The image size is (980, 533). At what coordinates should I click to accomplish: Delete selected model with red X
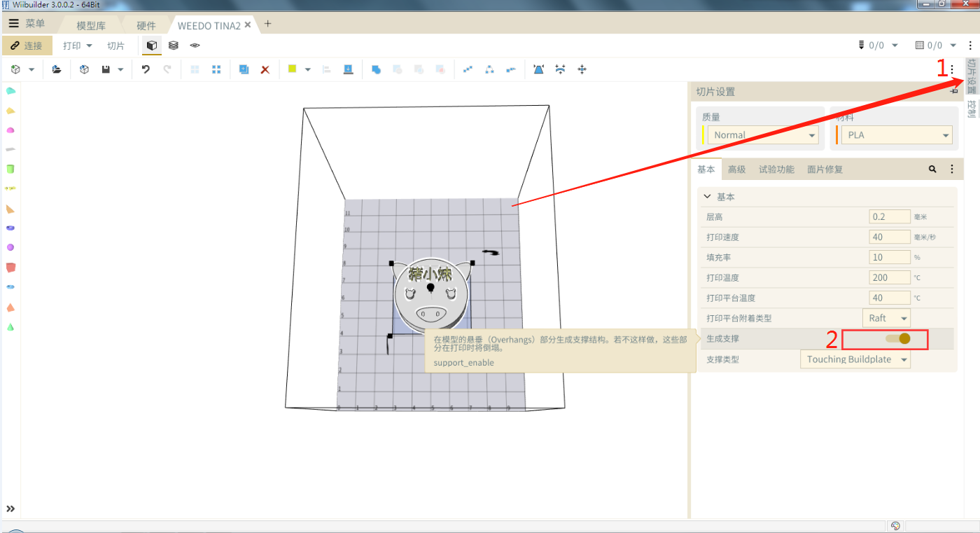click(265, 69)
